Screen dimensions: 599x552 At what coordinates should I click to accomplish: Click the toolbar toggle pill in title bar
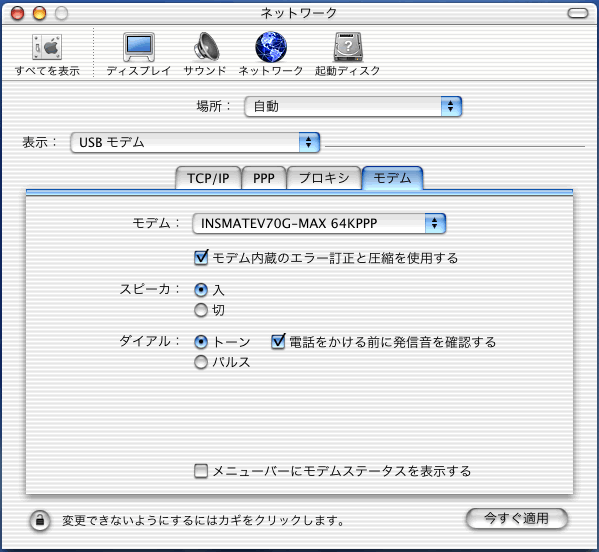pos(578,13)
